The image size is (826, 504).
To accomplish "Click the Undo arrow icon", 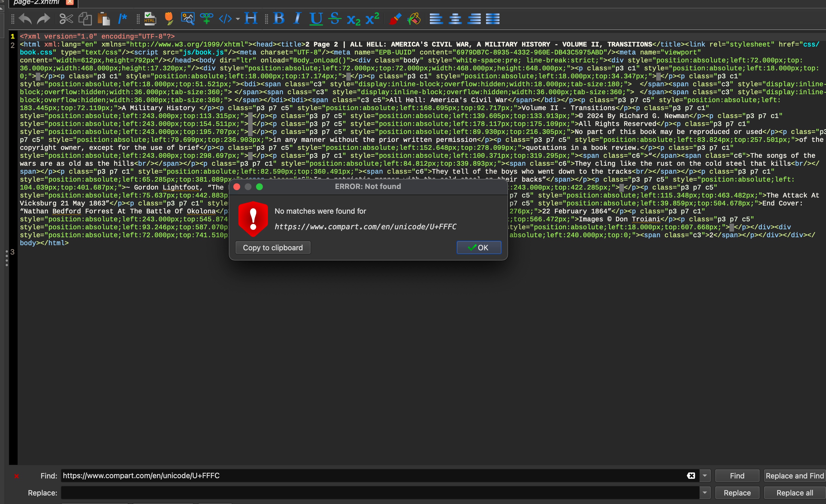I will click(25, 19).
